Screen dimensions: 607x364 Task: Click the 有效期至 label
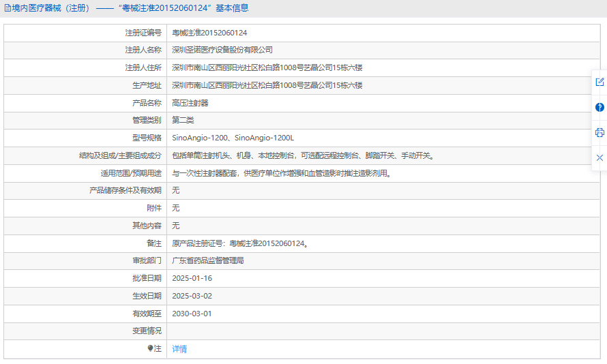coord(147,314)
